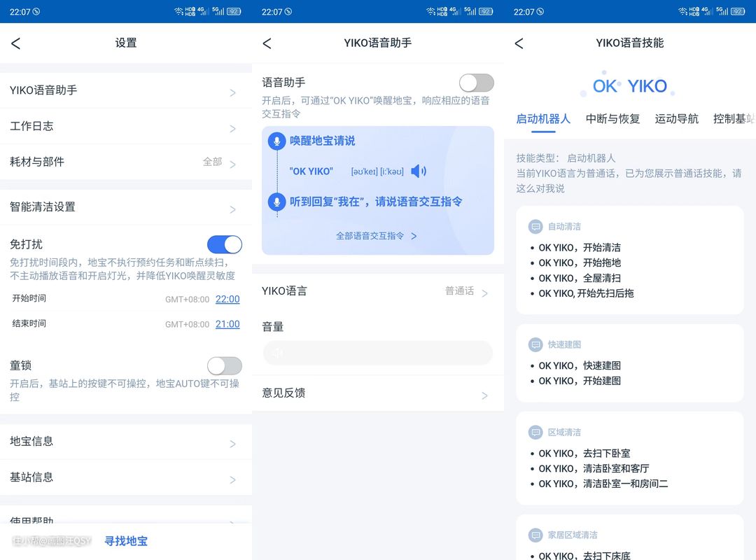756x560 pixels.
Task: Play the OK YIKO pronunciation speaker icon
Action: (418, 171)
